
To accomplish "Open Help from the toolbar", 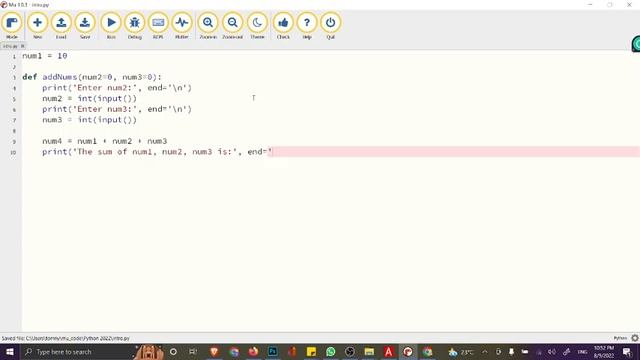I will (x=307, y=26).
